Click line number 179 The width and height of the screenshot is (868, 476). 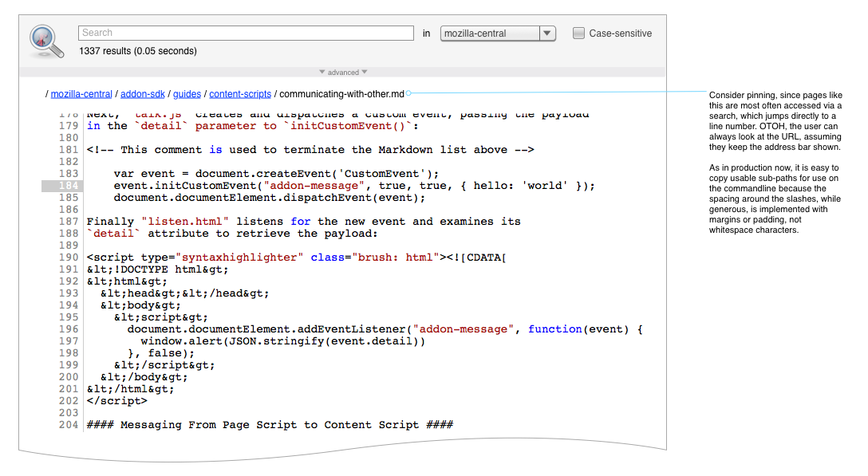pos(69,126)
